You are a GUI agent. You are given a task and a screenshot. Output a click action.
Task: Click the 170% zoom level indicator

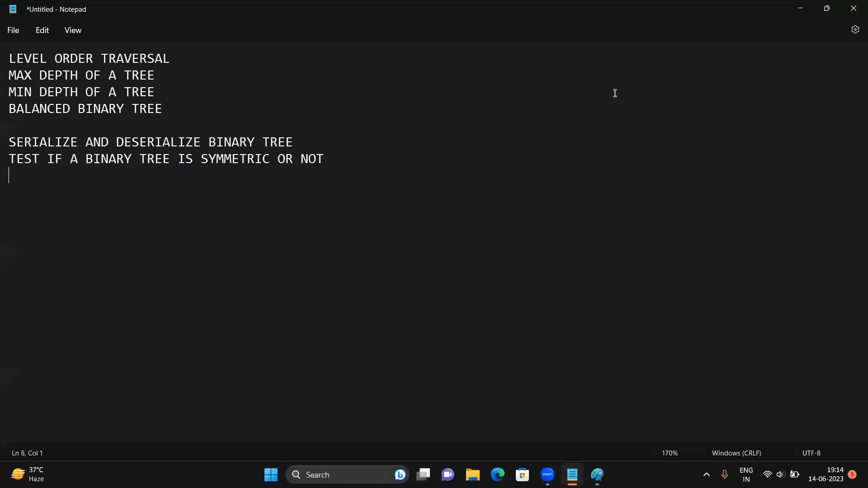670,453
